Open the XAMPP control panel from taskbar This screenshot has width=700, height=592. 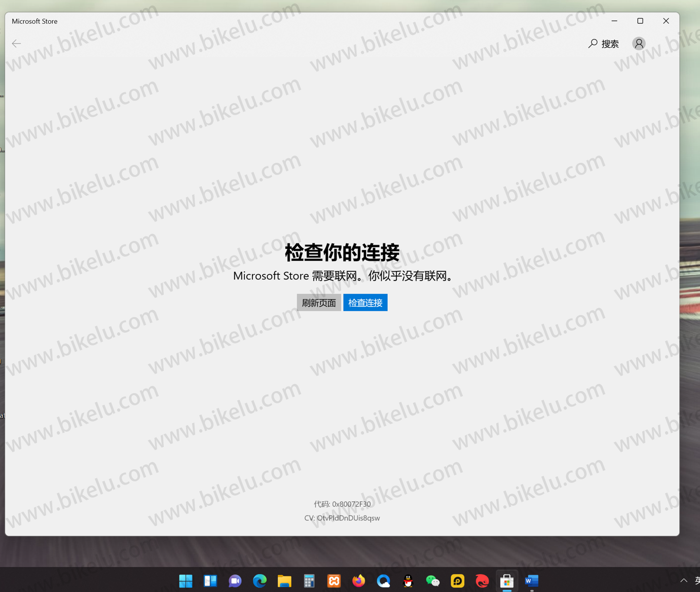pyautogui.click(x=334, y=581)
